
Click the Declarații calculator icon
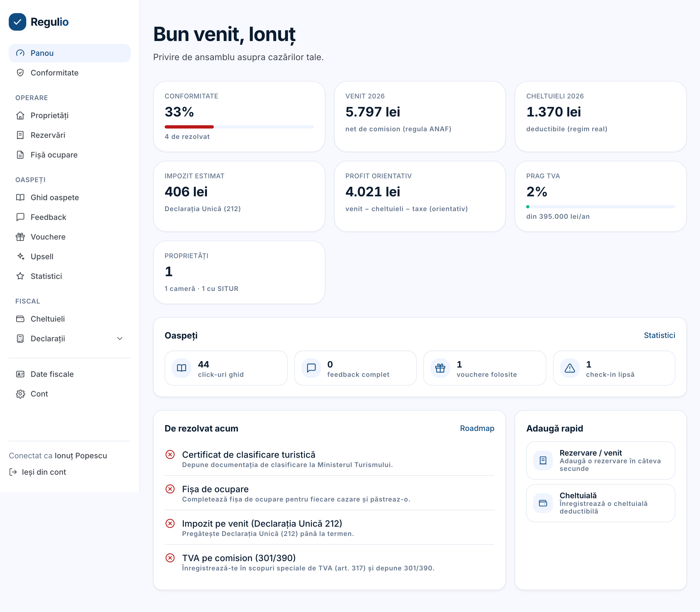[x=21, y=339]
